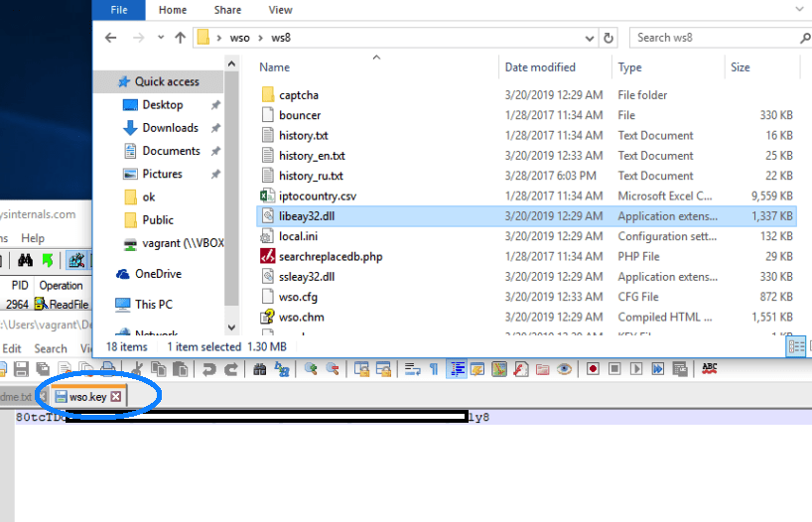Click the Save All icon in Notepad++

click(x=43, y=369)
